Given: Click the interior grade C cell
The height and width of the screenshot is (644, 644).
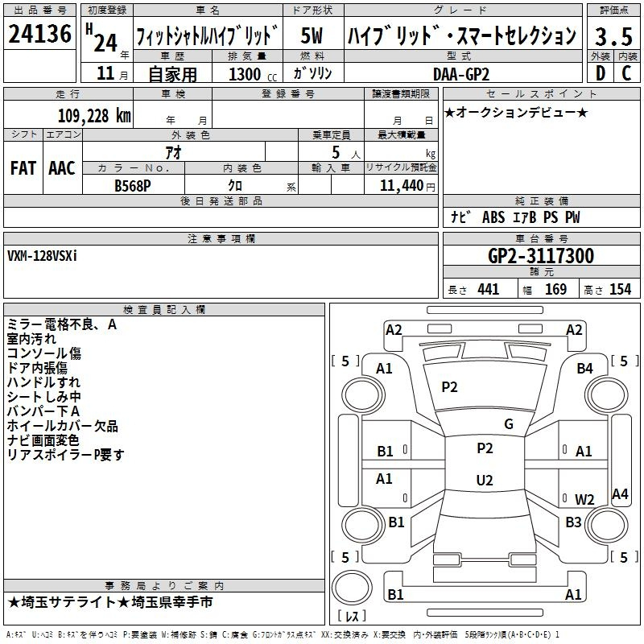Looking at the screenshot, I should point(626,72).
